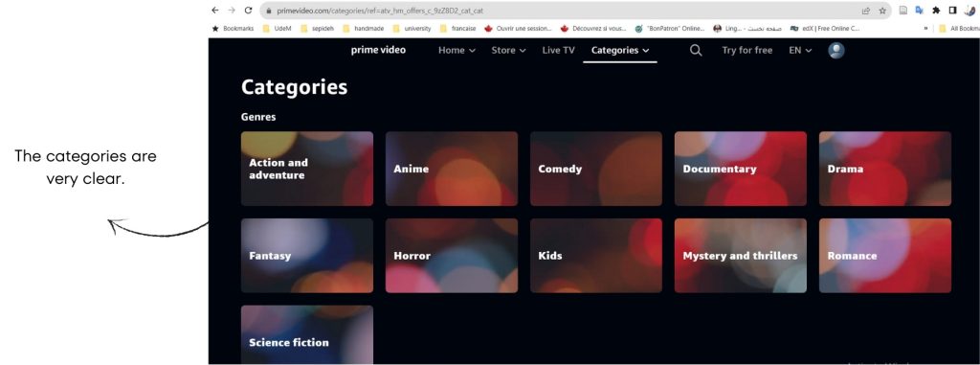
Task: Click the prime video logo
Action: coord(378,50)
